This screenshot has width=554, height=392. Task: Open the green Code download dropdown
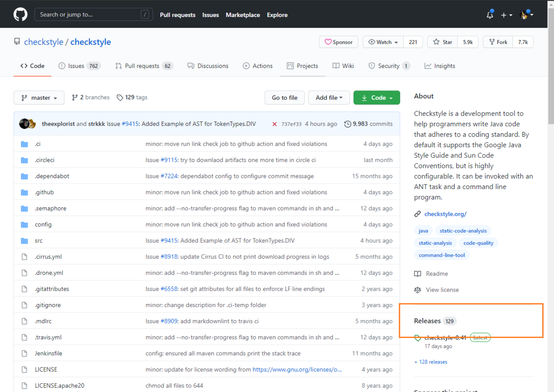point(377,98)
